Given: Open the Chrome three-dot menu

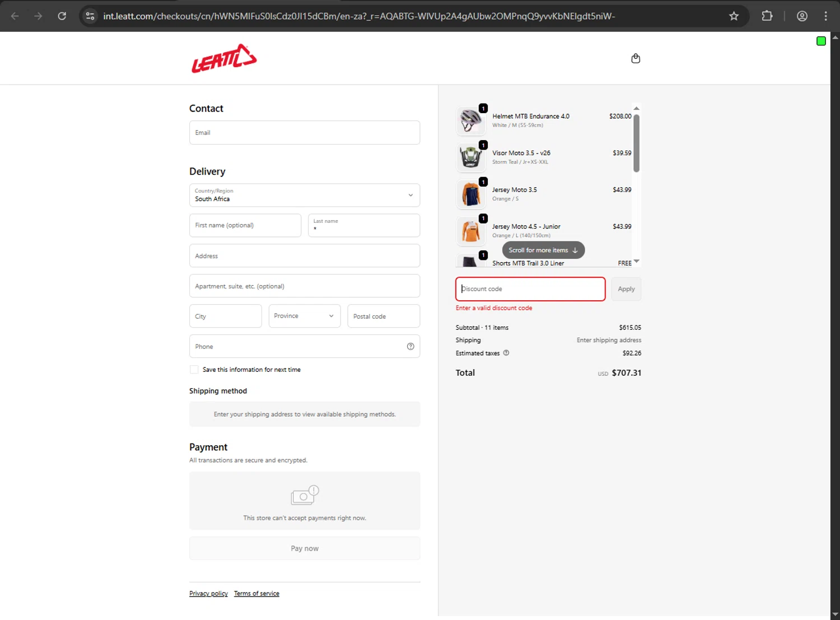Looking at the screenshot, I should click(x=825, y=16).
